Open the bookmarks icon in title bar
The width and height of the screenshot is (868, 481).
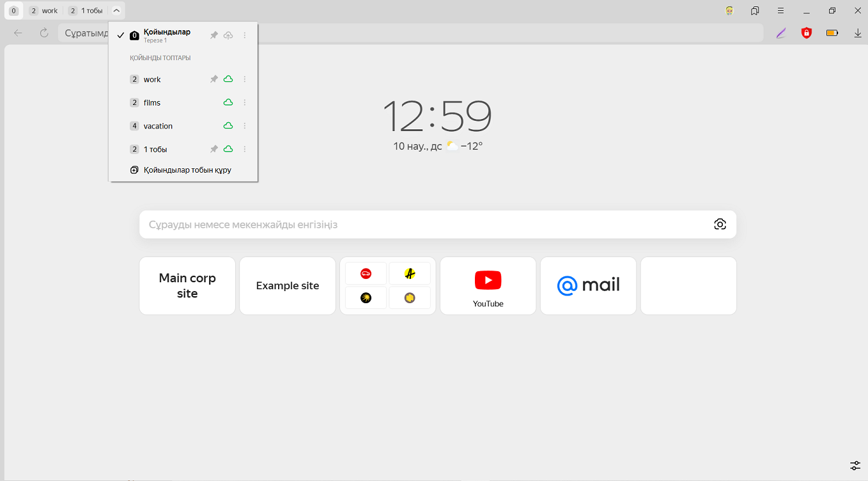pos(755,11)
